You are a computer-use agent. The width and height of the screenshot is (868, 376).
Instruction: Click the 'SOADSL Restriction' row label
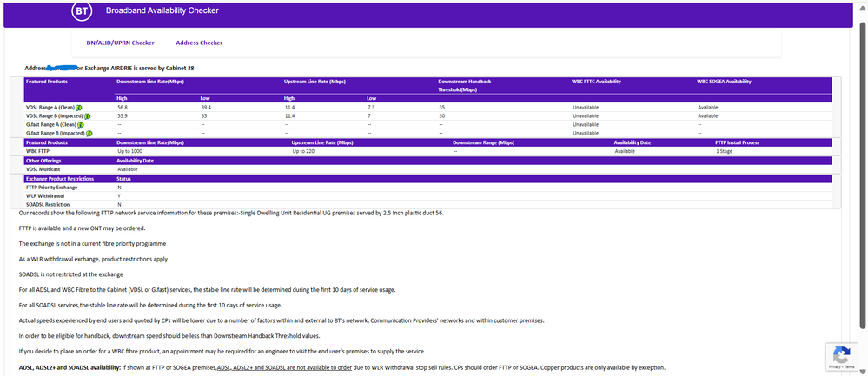(x=48, y=205)
